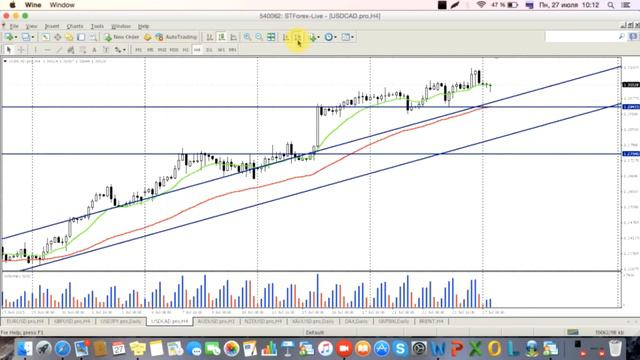The image size is (640, 360).
Task: Switch to Line Chart display
Action: [233, 37]
